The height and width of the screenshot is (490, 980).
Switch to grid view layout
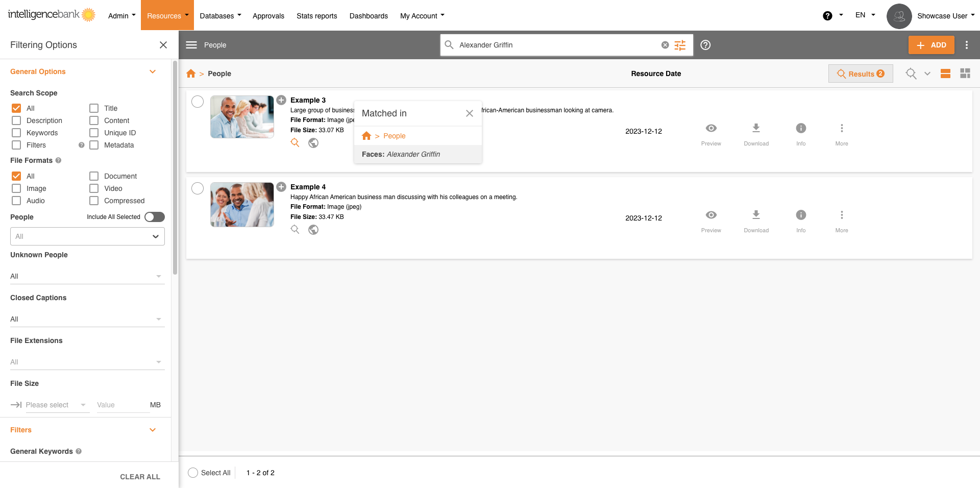(965, 73)
